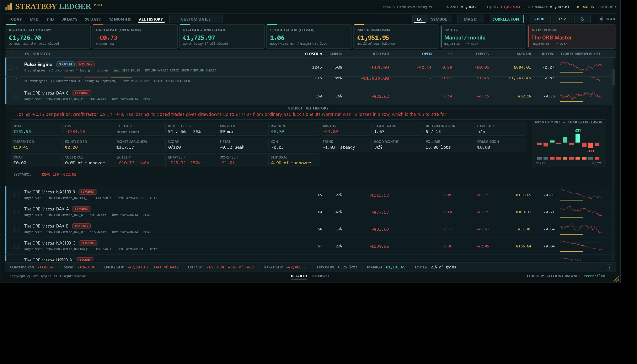Tick the ORB Master_DAX_C row checkbox
Screen dimensions: 637x364
[x=16, y=96]
